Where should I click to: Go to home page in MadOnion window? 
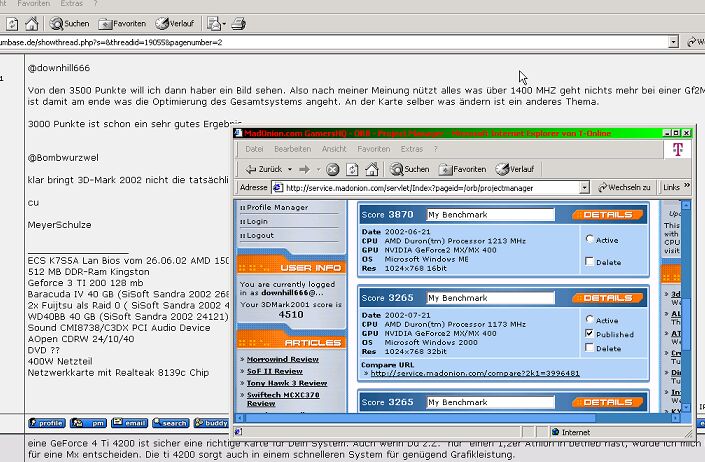(x=372, y=169)
